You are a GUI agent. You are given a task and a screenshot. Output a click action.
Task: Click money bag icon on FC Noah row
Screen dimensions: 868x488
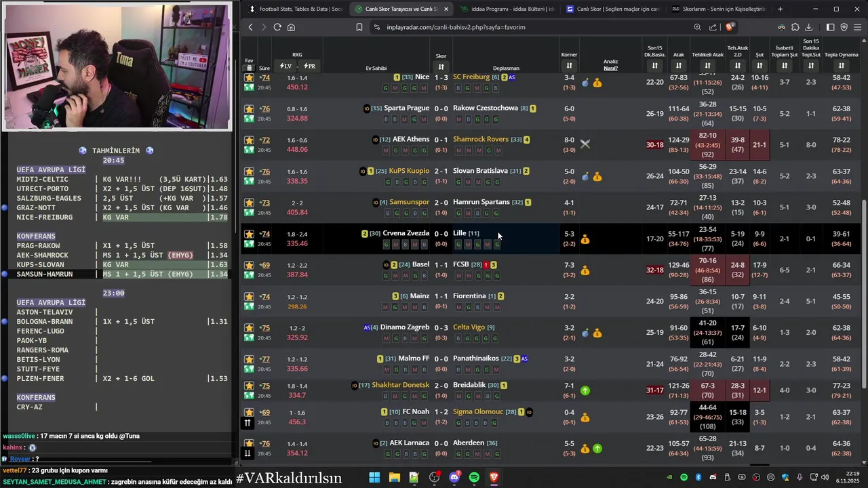[x=585, y=418]
